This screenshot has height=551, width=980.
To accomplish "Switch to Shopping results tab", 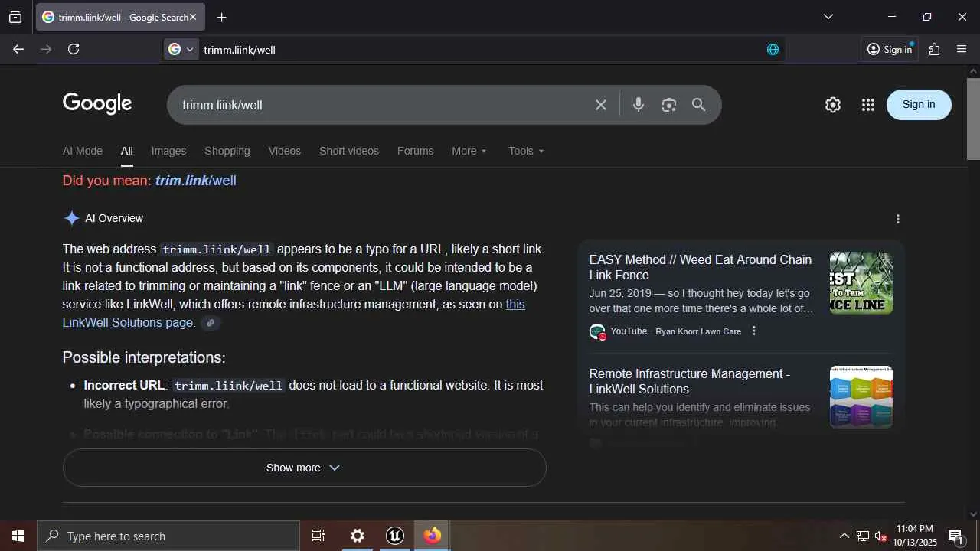I will (x=227, y=151).
